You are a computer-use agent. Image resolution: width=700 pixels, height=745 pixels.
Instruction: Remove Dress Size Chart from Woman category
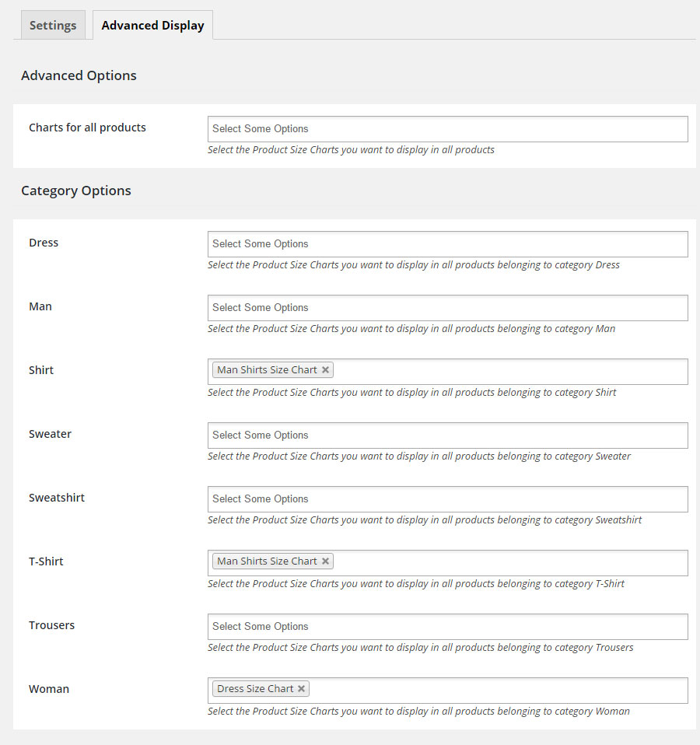coord(301,689)
